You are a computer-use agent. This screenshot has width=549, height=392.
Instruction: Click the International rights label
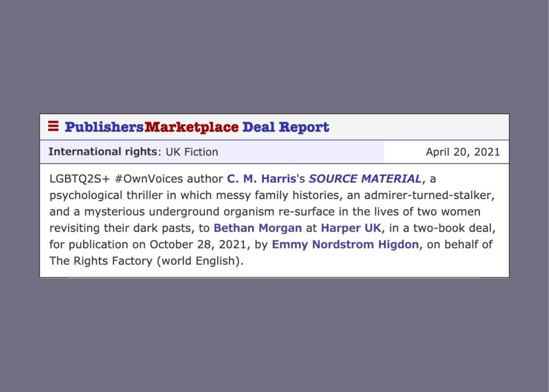pos(103,152)
